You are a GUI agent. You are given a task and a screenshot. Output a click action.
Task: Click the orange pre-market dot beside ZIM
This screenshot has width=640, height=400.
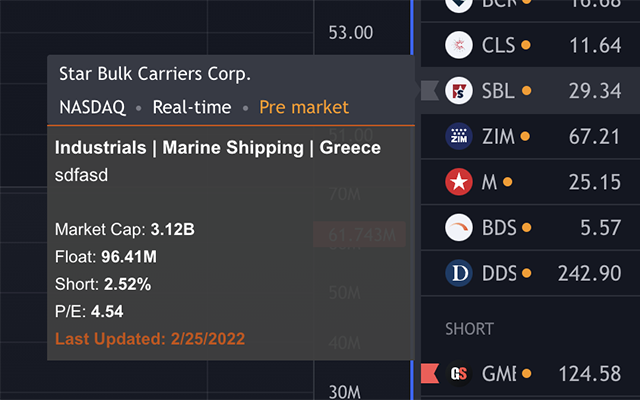526,136
